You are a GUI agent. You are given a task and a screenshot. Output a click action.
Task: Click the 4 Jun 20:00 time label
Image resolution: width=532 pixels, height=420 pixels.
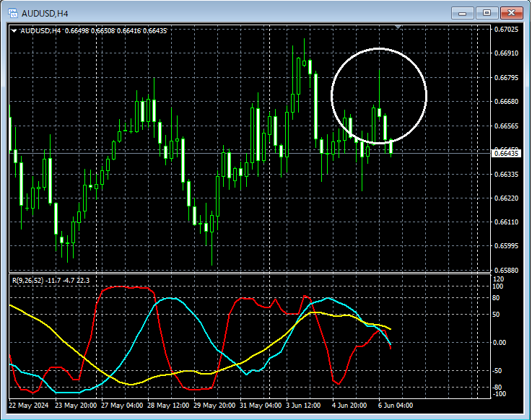pyautogui.click(x=349, y=406)
